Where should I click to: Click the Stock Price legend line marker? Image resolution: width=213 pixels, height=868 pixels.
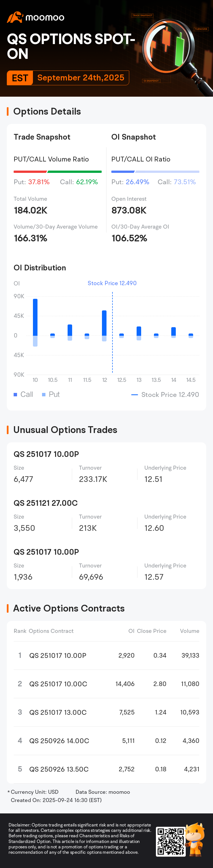135,395
